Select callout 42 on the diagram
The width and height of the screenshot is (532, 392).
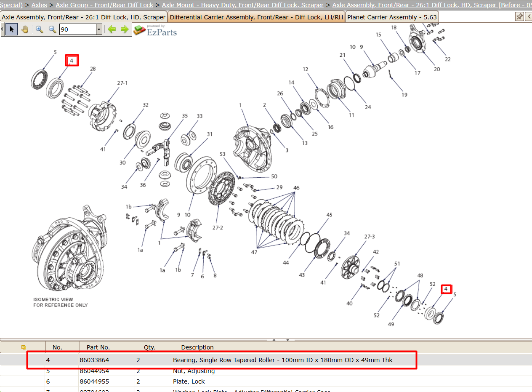coord(376,252)
